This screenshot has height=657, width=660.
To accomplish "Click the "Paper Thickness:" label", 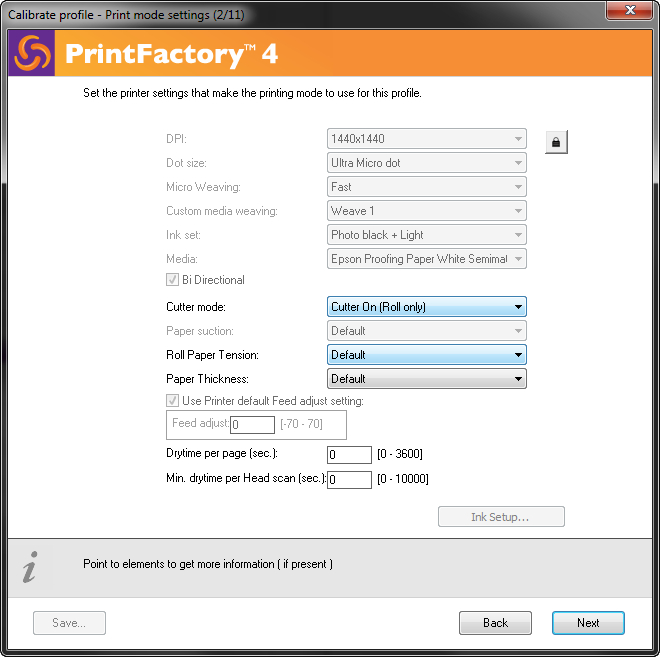I will [x=207, y=379].
